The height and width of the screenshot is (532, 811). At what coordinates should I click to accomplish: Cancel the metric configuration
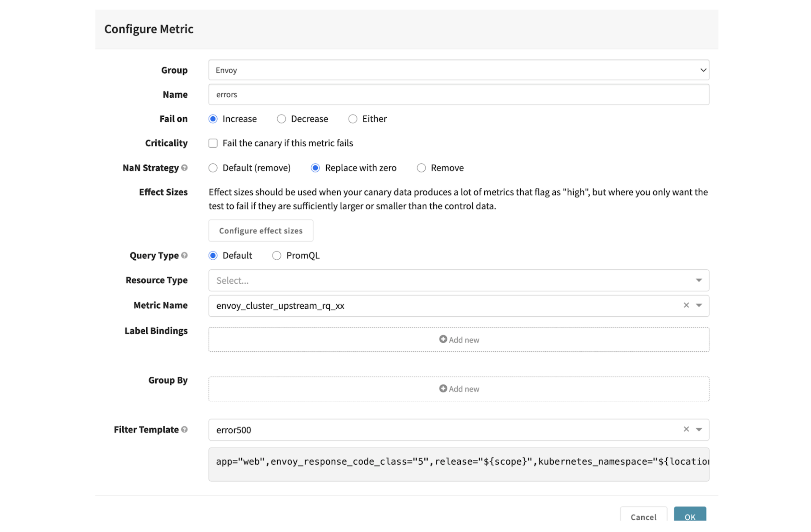643,517
